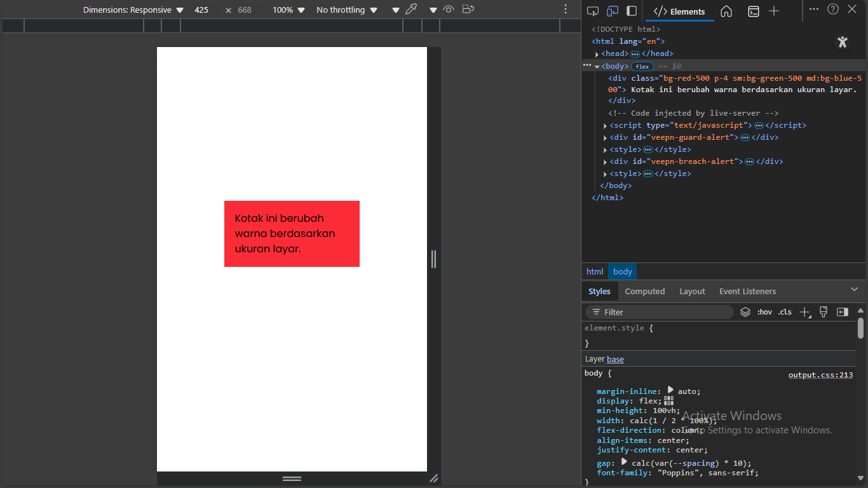Open the base layer link
The width and height of the screenshot is (868, 488).
pyautogui.click(x=615, y=360)
